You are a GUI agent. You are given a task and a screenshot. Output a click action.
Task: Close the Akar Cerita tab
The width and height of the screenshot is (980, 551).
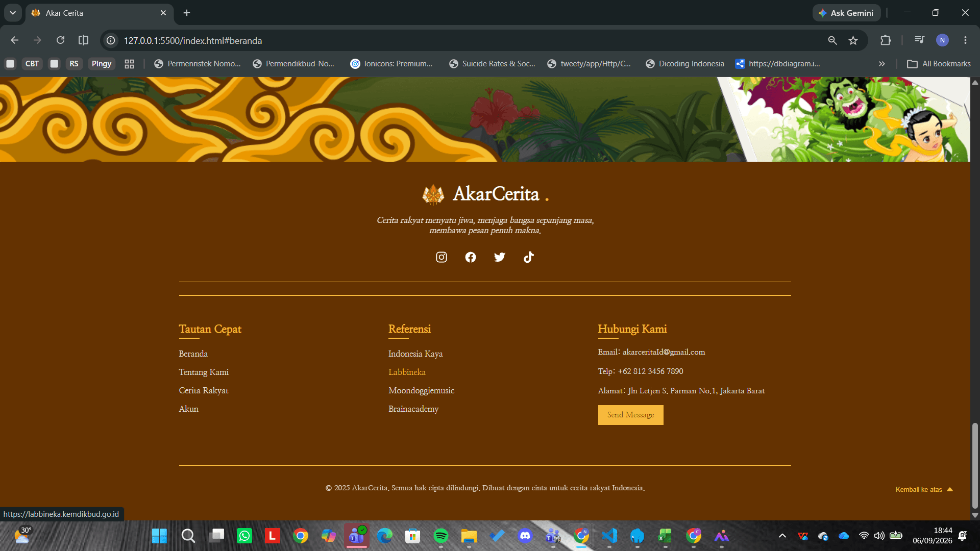163,13
